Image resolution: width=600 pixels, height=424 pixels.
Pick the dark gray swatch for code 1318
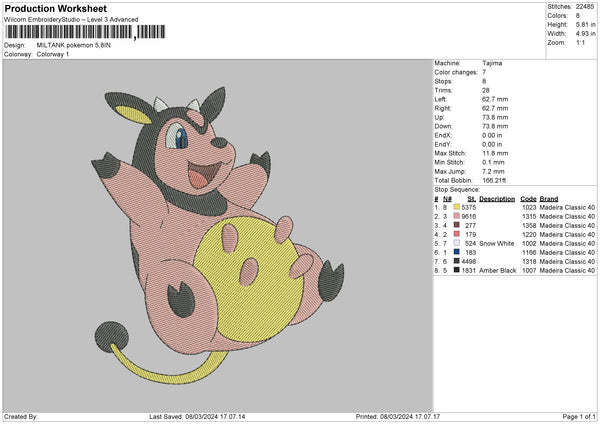457,261
